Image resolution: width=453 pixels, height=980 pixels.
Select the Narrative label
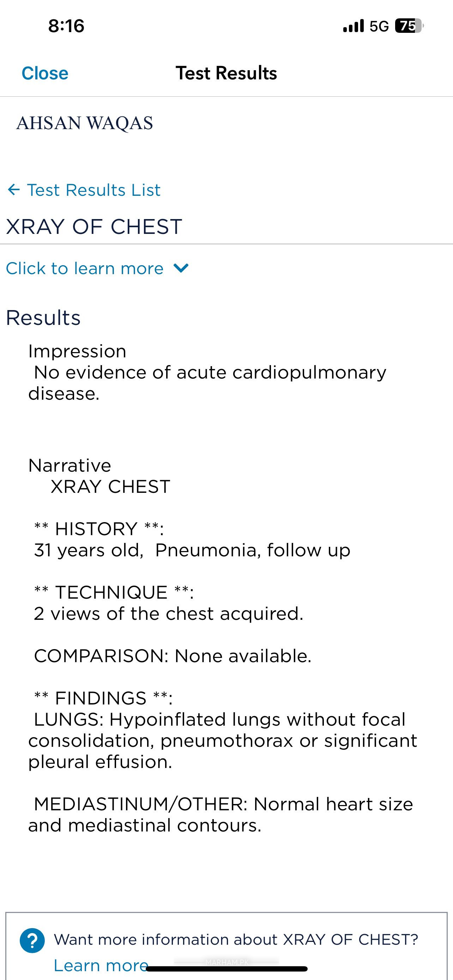click(70, 465)
